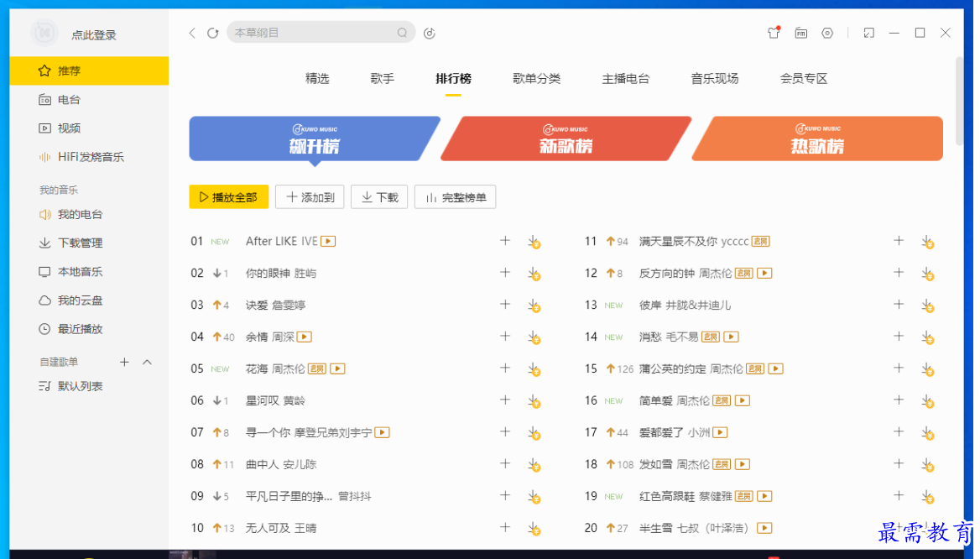980x559 pixels.
Task: Select song 发如雪 周杰伦
Action: click(x=675, y=465)
